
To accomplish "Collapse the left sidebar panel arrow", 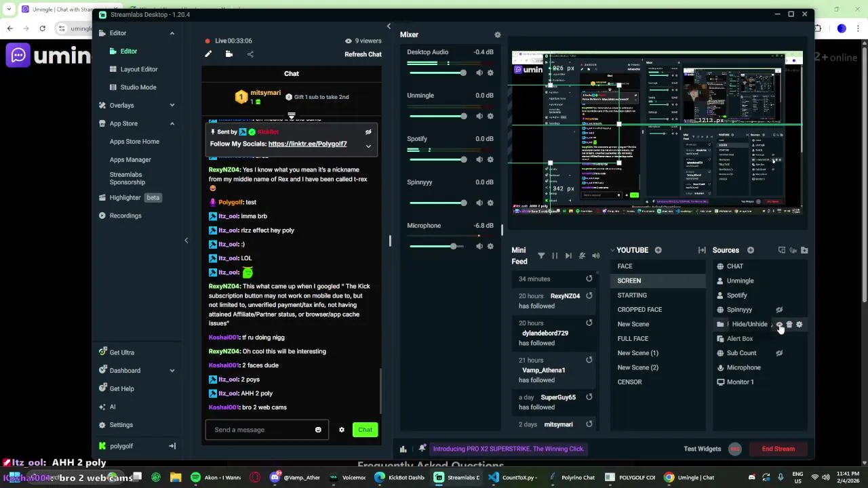I will click(186, 240).
